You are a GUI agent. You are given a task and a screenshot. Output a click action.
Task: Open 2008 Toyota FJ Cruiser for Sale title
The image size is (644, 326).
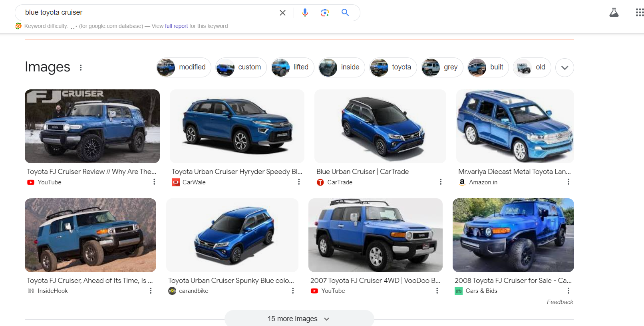513,281
